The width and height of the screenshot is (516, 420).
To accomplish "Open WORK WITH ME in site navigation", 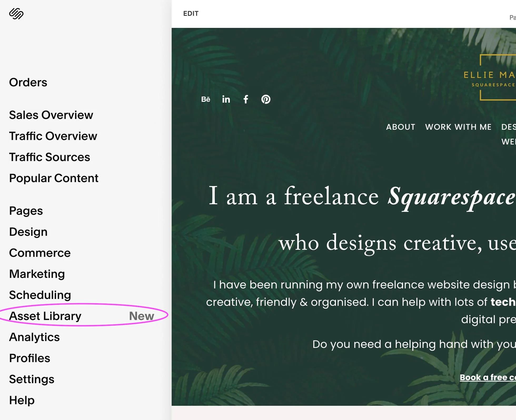I will point(458,127).
